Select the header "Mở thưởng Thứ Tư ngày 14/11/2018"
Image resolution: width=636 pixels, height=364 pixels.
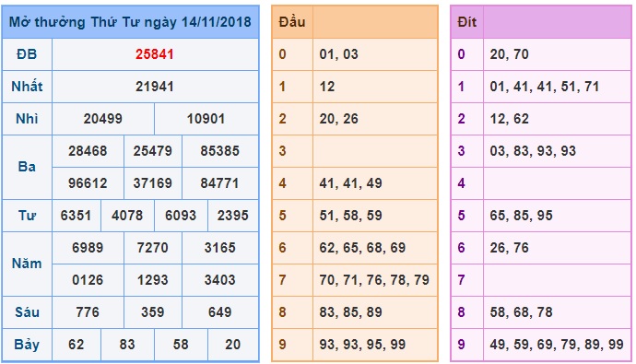[x=130, y=22]
